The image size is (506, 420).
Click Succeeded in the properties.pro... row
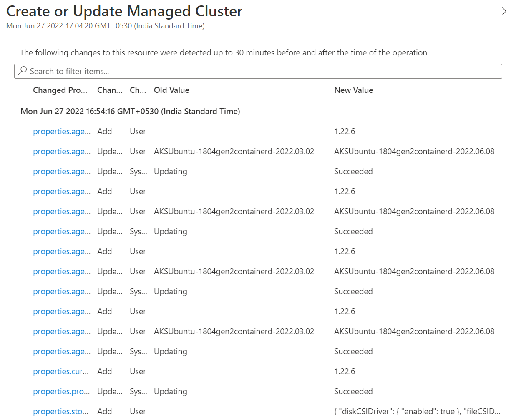353,391
